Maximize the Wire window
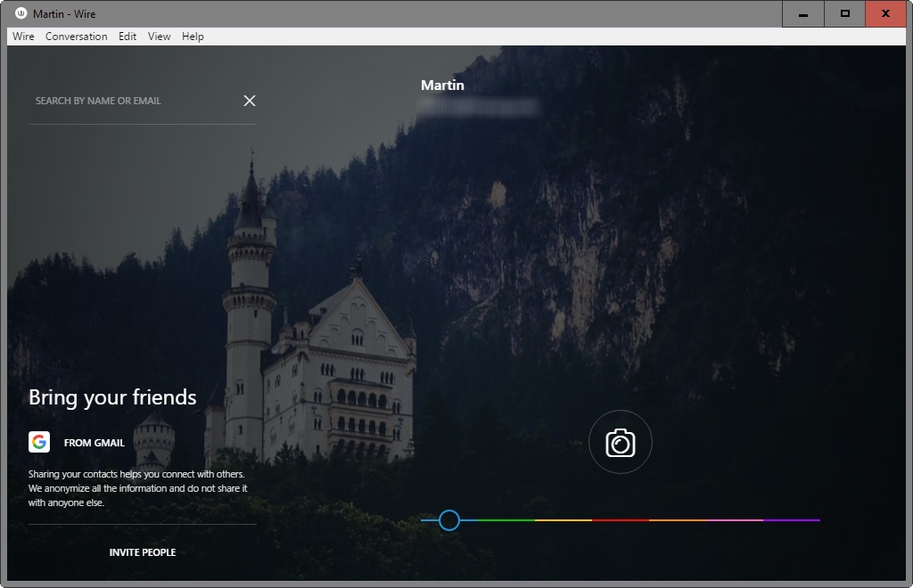Screen dimensions: 913x588 pos(844,13)
